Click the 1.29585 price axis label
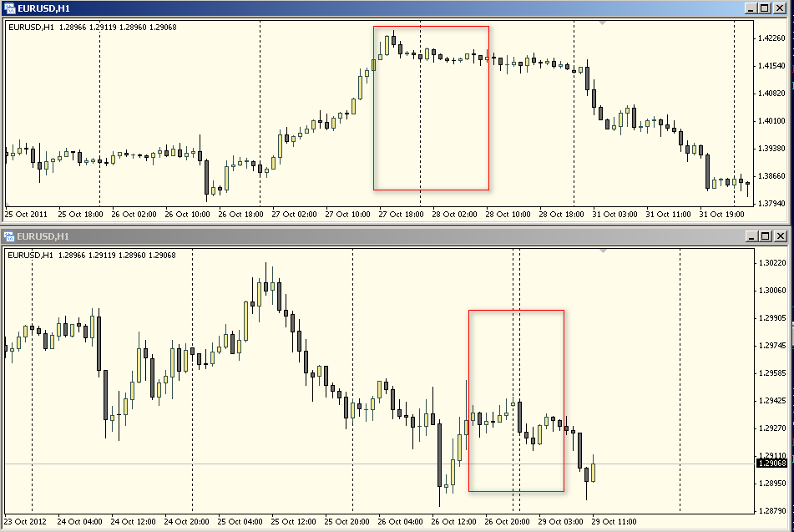 [x=772, y=373]
